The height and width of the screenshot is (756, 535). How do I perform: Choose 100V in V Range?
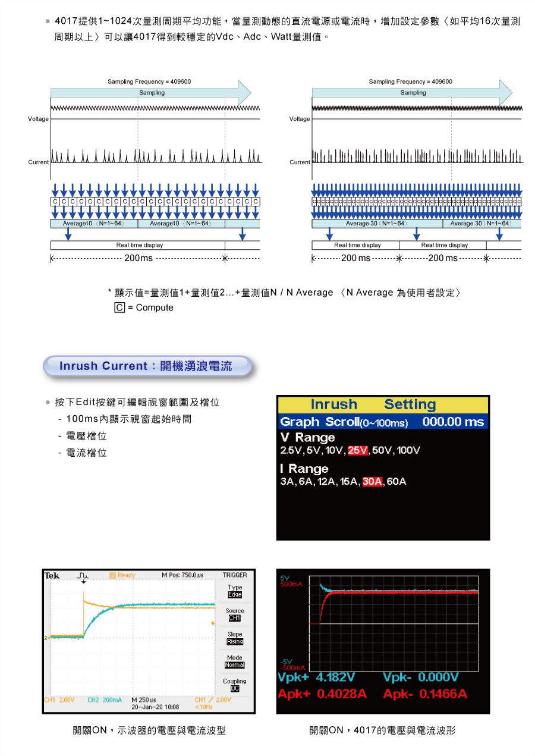point(409,450)
